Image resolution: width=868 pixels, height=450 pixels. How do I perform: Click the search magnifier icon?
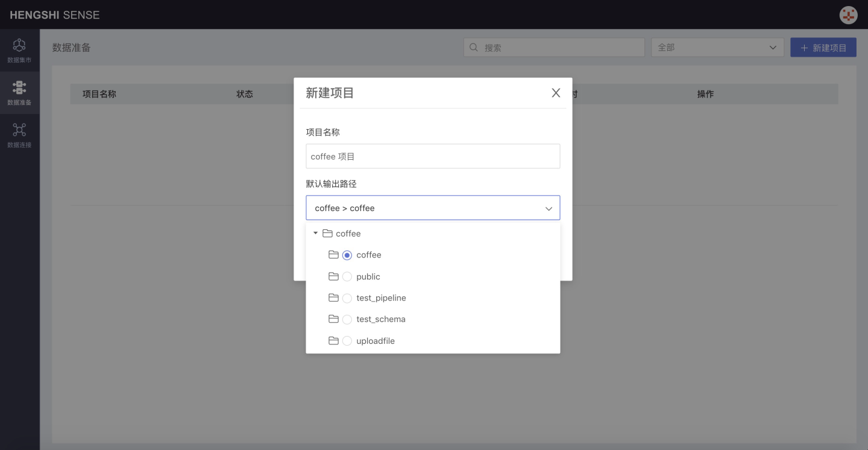coord(474,48)
